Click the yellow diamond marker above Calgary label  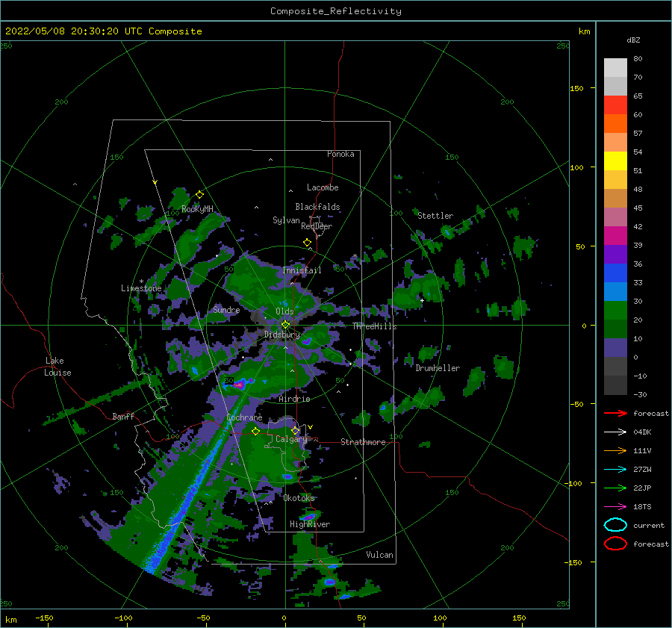295,430
